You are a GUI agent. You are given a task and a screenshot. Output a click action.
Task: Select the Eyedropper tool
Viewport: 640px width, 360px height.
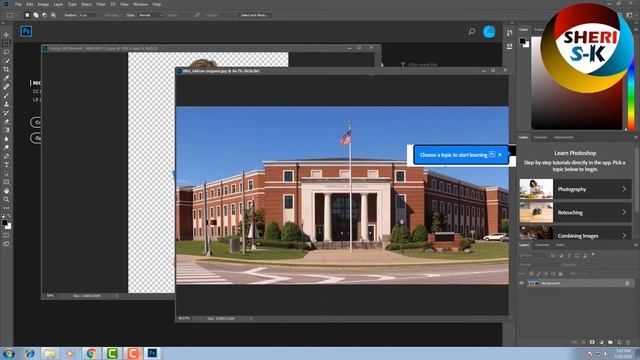[6, 78]
